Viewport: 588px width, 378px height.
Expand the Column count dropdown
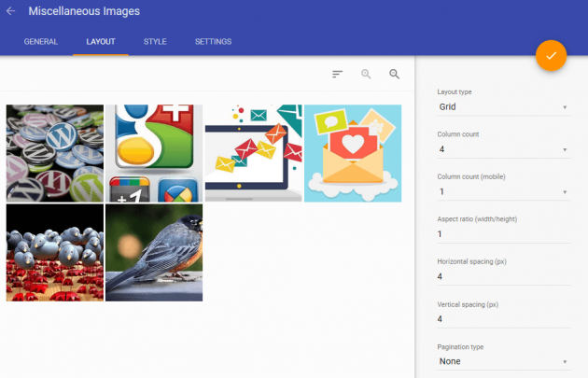click(x=504, y=149)
